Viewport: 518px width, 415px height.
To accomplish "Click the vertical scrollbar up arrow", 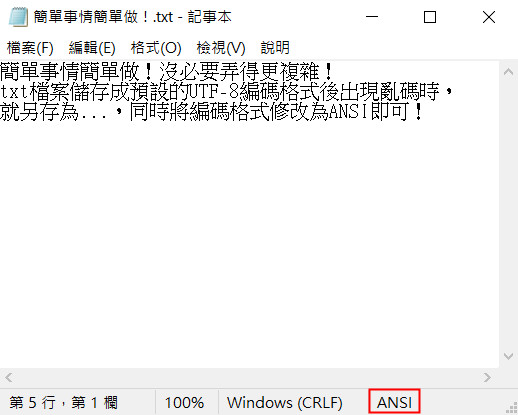I will click(x=508, y=72).
